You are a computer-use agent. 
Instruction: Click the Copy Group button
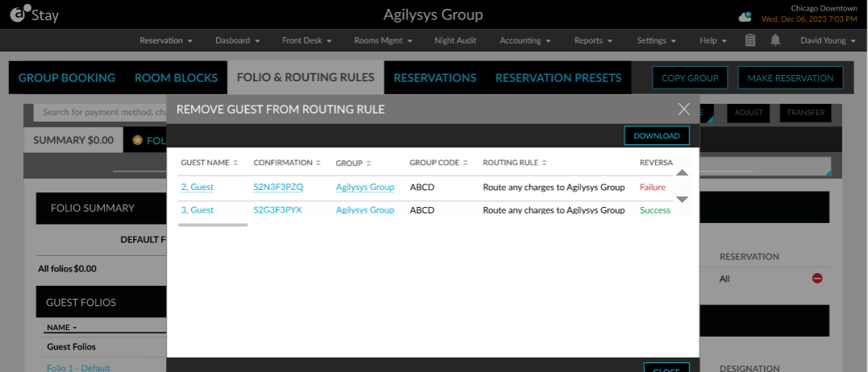690,78
